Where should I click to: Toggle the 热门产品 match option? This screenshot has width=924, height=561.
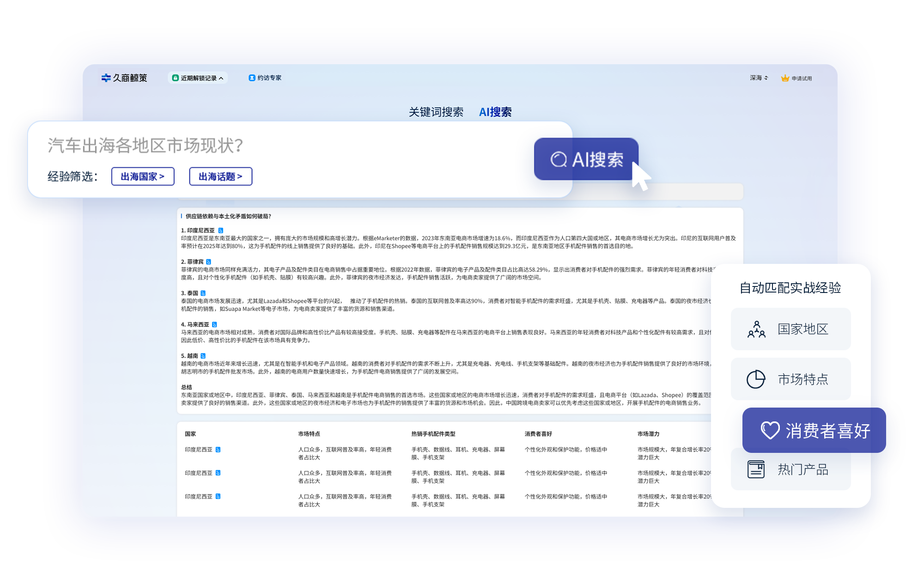791,470
